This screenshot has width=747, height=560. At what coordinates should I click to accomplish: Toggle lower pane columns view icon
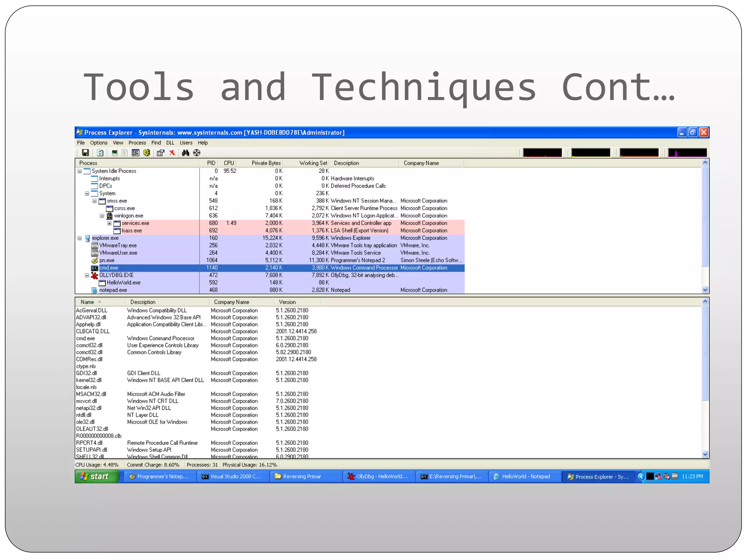point(136,153)
